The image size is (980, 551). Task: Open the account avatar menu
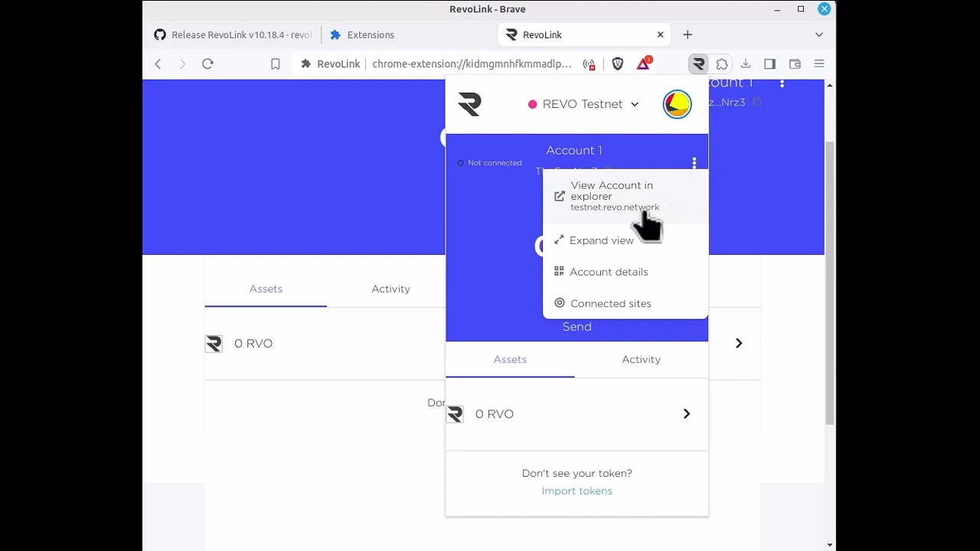(677, 104)
